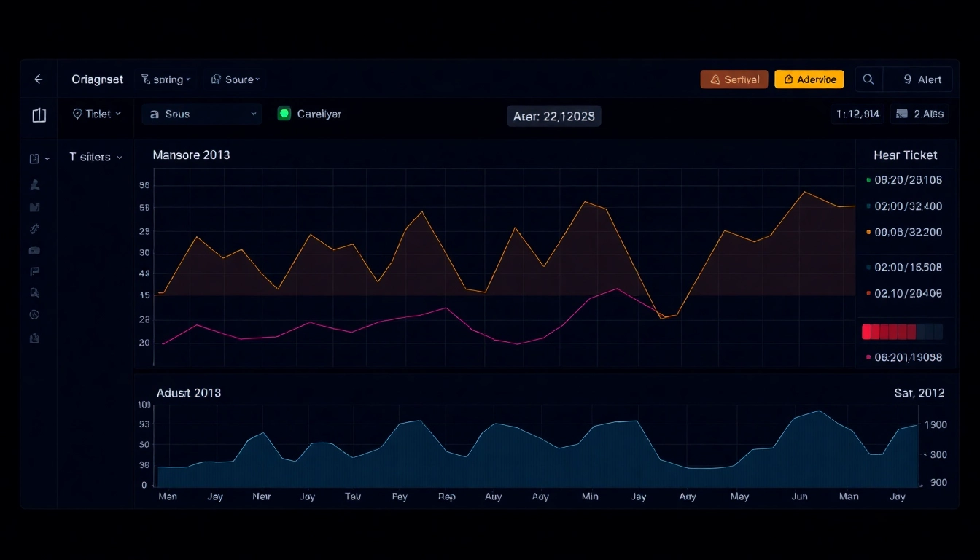Click the camera icon in left sidebar
The height and width of the screenshot is (560, 980).
(x=34, y=250)
